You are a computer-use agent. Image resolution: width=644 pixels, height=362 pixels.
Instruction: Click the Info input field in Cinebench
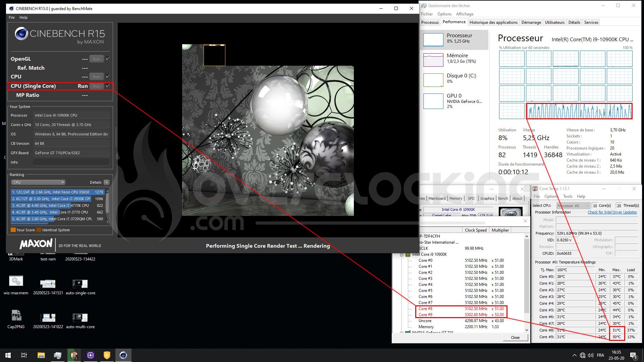click(71, 162)
